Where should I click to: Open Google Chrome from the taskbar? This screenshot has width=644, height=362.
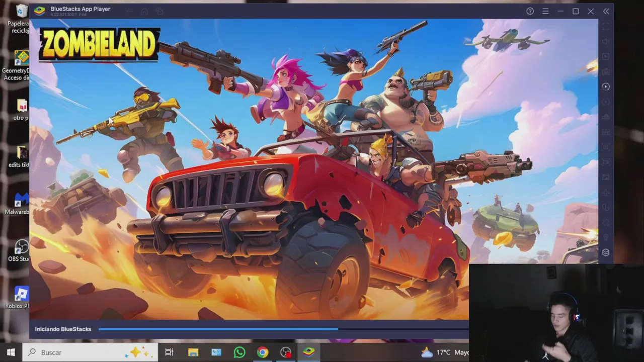point(263,352)
